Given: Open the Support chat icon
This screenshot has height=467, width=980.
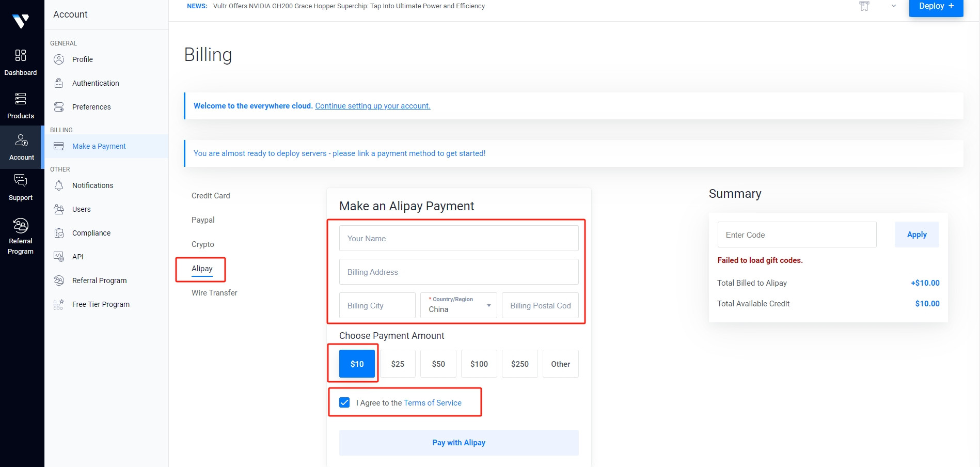Looking at the screenshot, I should click(21, 180).
